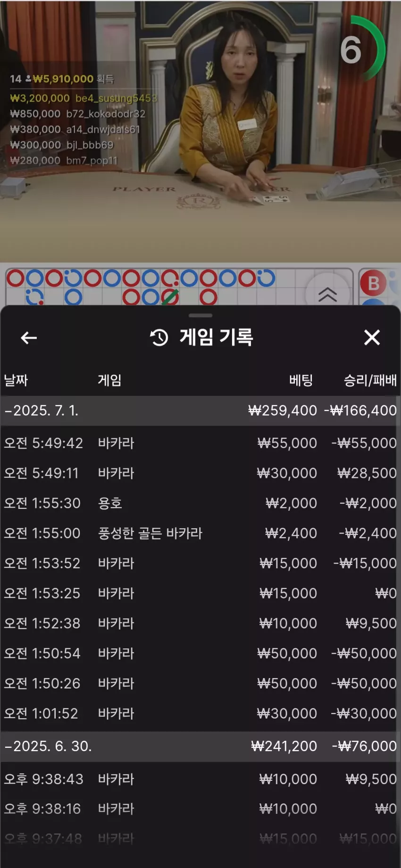Tap the -₩76,000 result for 6. 30.
The image size is (401, 868).
click(364, 746)
